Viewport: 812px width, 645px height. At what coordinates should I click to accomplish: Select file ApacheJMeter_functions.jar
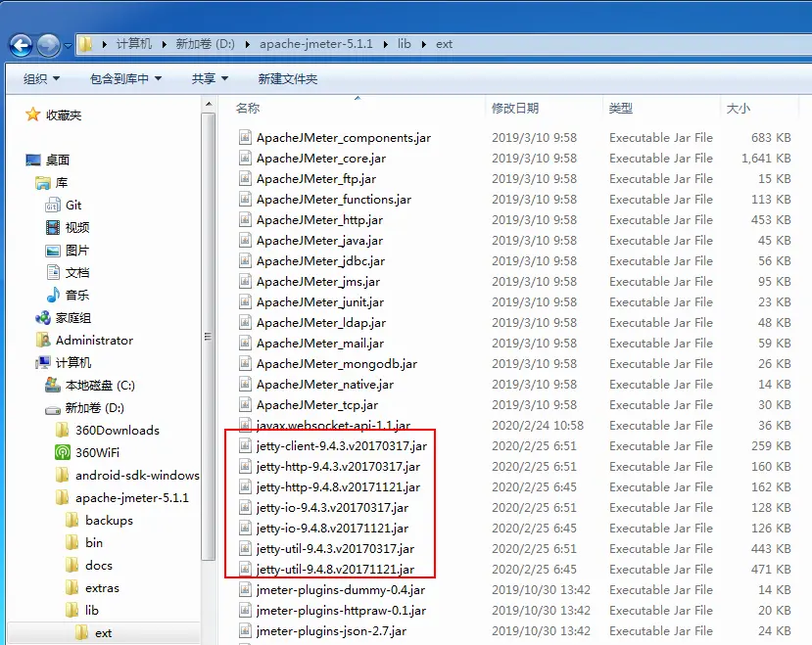point(333,200)
